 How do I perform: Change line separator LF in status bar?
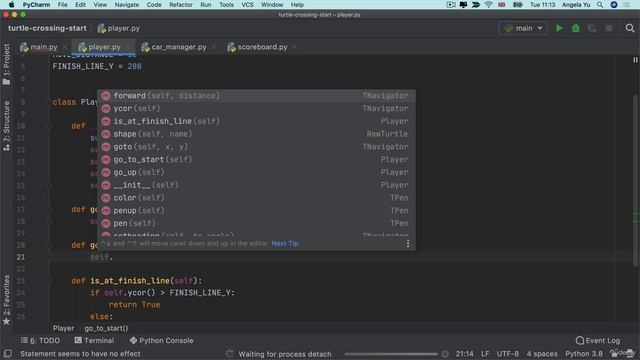[x=485, y=353]
